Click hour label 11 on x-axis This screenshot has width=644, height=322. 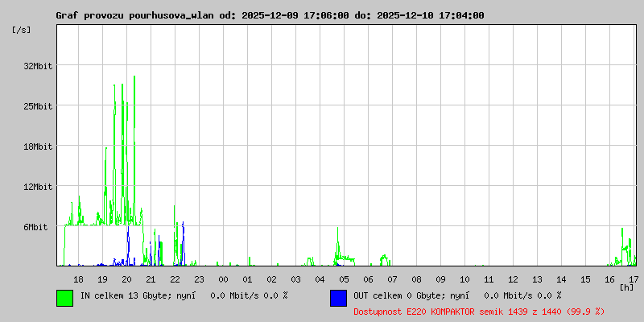pos(489,279)
